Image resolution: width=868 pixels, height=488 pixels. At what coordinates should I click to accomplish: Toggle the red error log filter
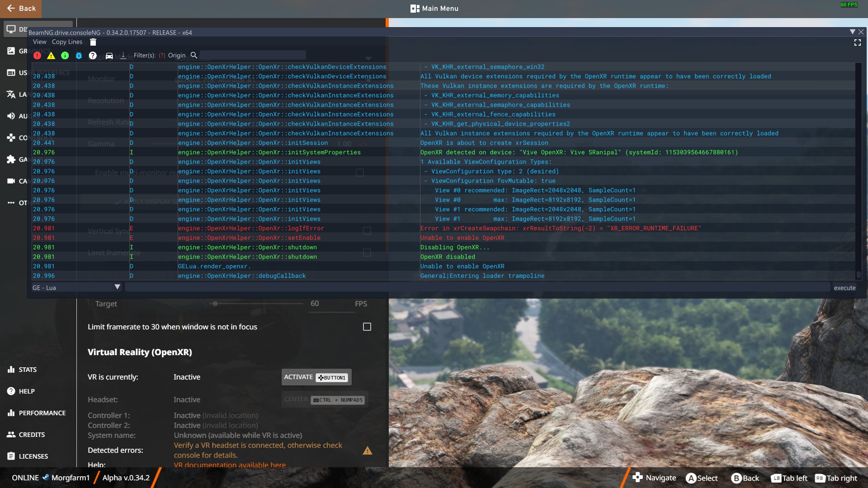37,56
